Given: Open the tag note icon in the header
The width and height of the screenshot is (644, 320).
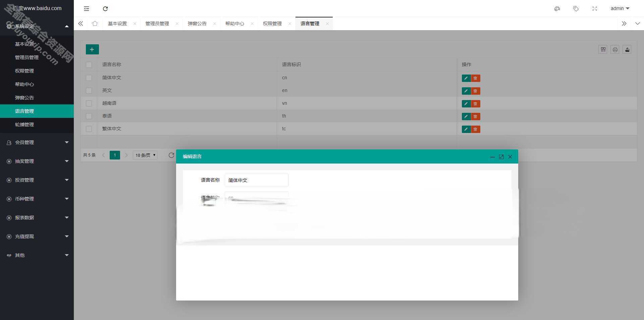Looking at the screenshot, I should tap(576, 9).
